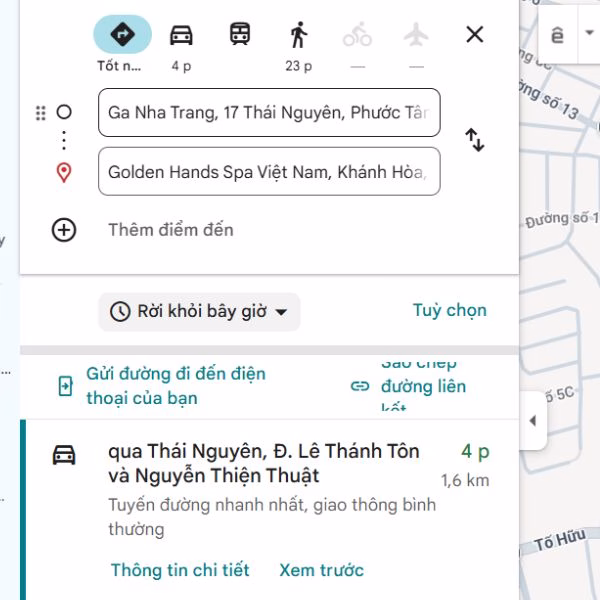The width and height of the screenshot is (600, 600).
Task: Close the directions panel
Action: click(x=475, y=34)
